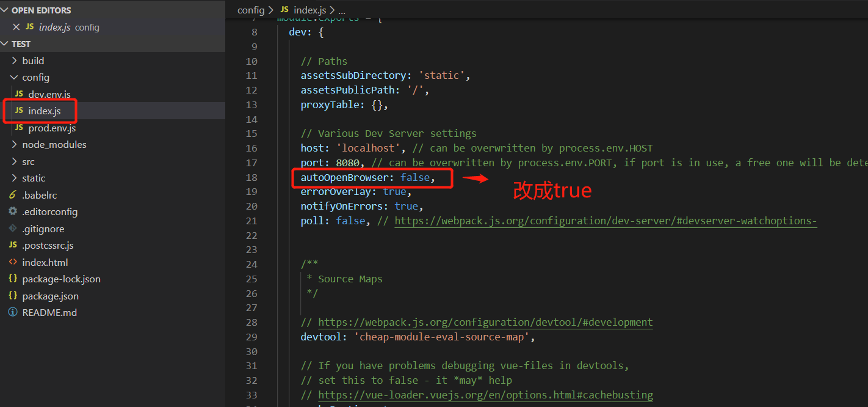Viewport: 868px width, 407px height.
Task: Select index.js config in Open Editors
Action: pos(69,27)
